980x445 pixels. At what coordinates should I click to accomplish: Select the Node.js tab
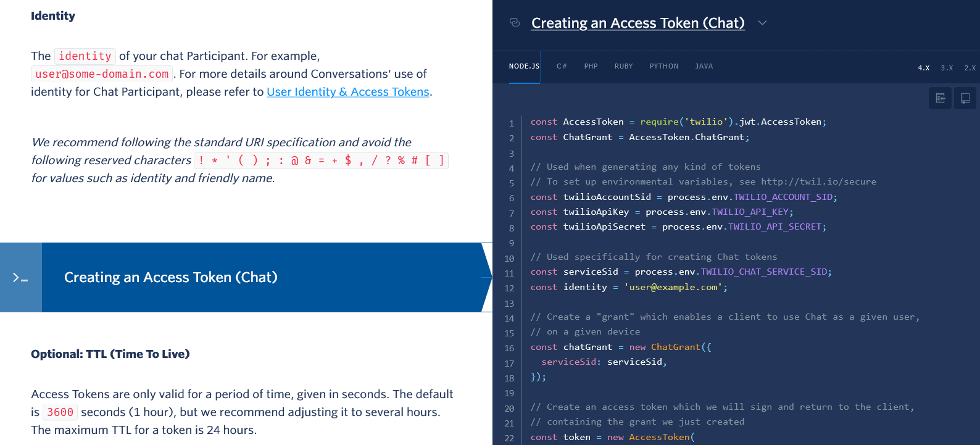coord(524,66)
